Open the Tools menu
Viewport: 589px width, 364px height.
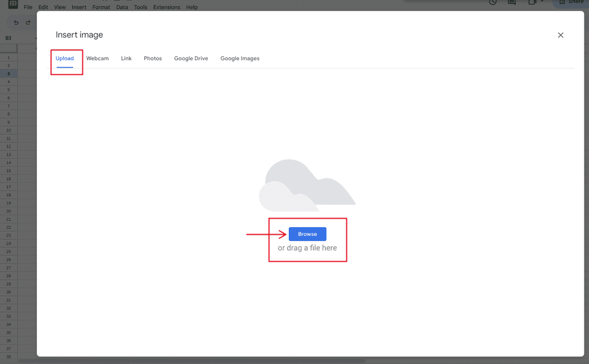pos(140,7)
